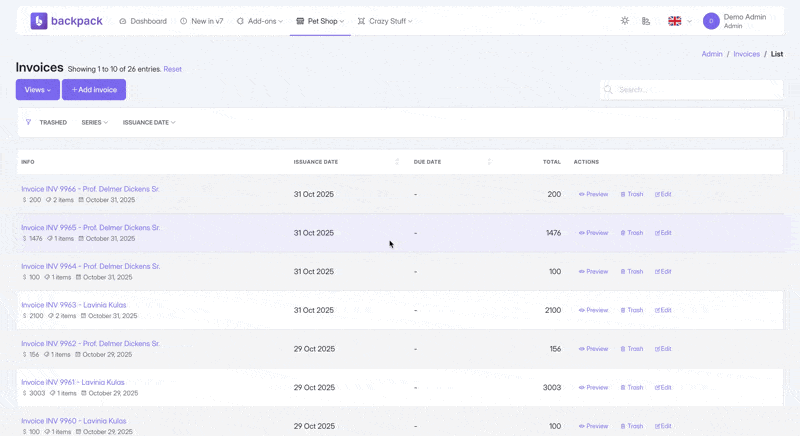Open Invoice INV 9962 Prof. Delmer Dickens link
Image resolution: width=800 pixels, height=436 pixels.
click(90, 344)
